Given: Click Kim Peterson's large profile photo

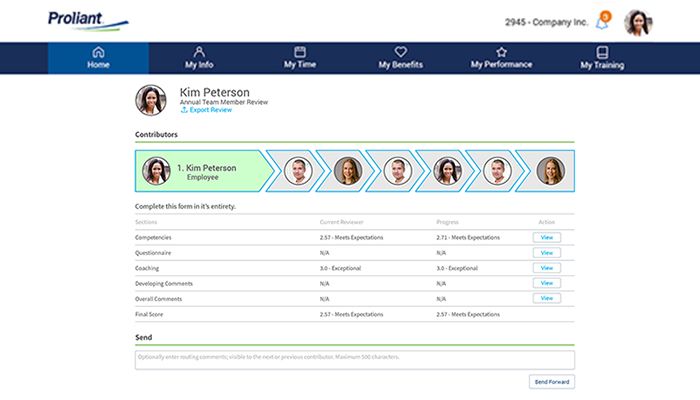Looking at the screenshot, I should click(151, 100).
